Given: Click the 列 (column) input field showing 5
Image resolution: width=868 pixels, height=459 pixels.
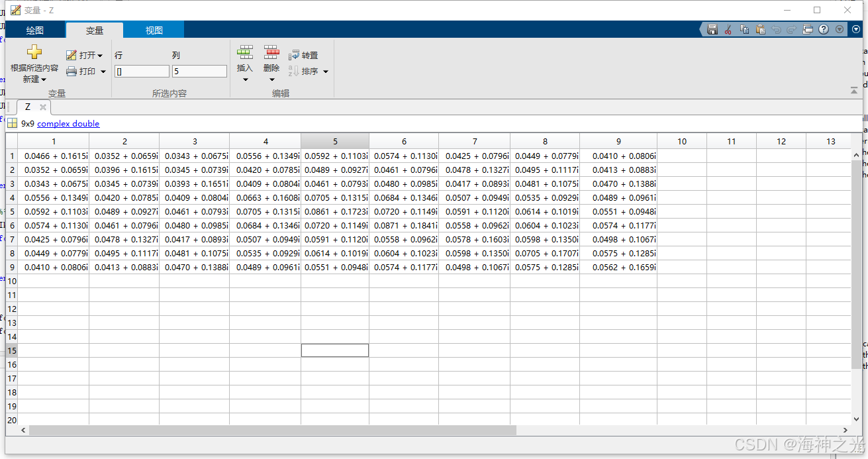Looking at the screenshot, I should pyautogui.click(x=199, y=71).
